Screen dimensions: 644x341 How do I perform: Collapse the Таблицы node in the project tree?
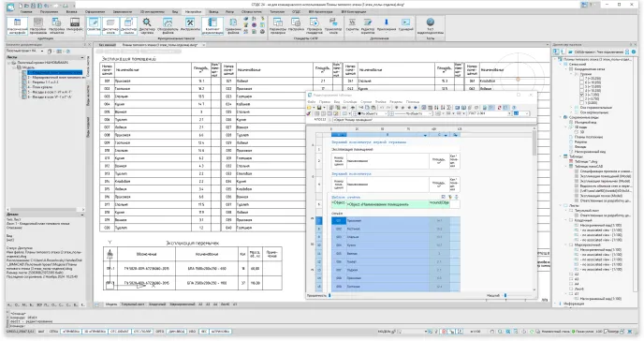(x=561, y=156)
